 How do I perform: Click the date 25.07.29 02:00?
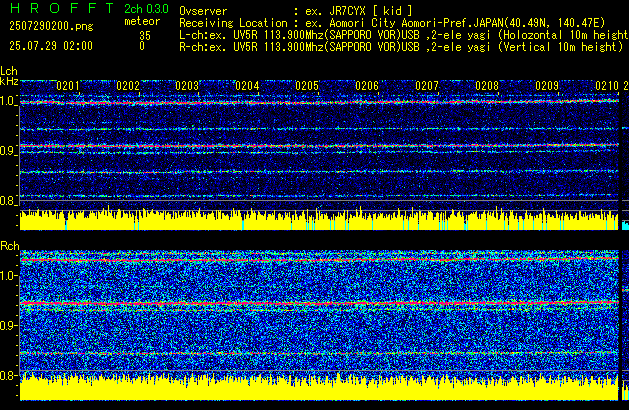pyautogui.click(x=51, y=46)
